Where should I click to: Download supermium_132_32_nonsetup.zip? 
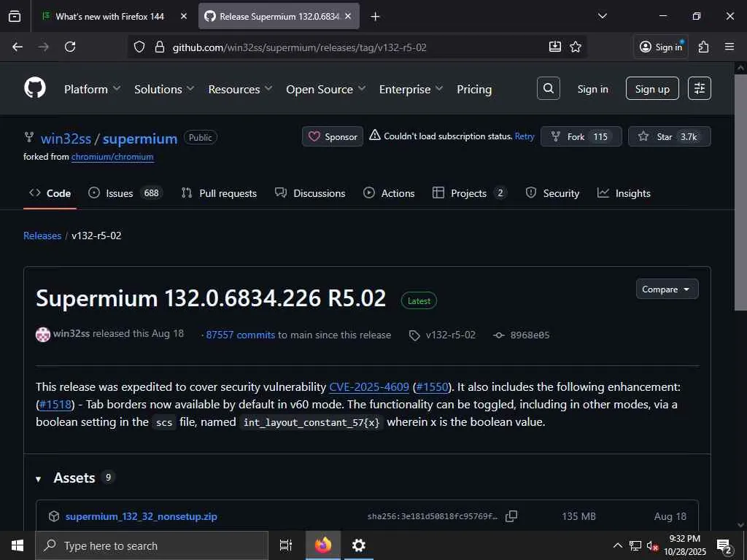[x=142, y=516]
